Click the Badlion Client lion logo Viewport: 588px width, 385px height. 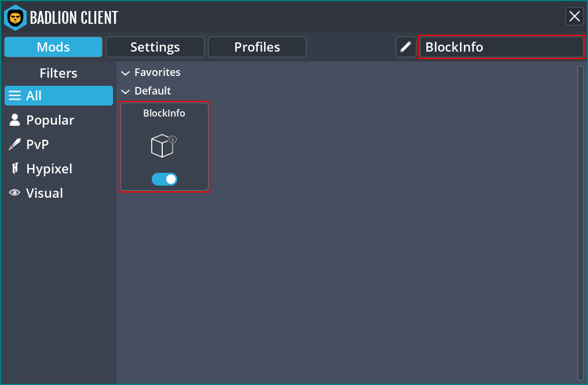(15, 17)
